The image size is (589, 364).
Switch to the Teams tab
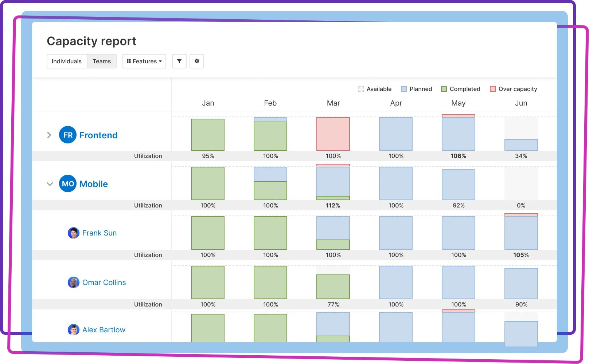coord(102,61)
